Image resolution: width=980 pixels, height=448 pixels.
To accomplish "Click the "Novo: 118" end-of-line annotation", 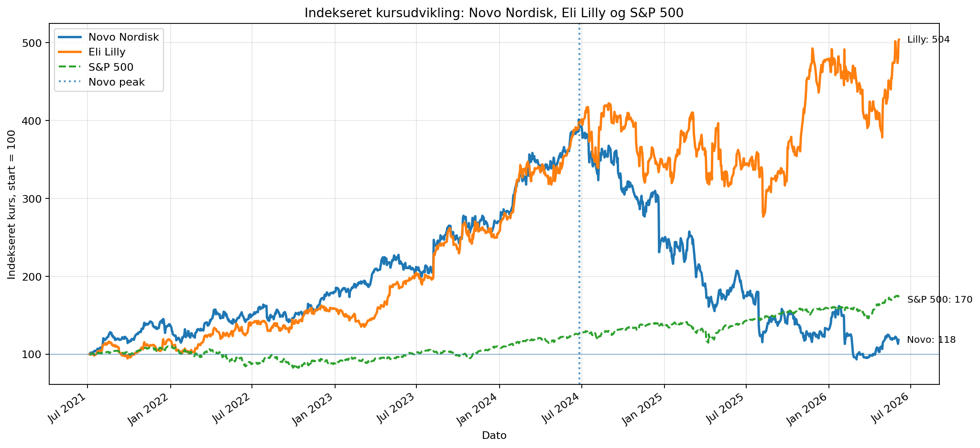I will click(931, 340).
